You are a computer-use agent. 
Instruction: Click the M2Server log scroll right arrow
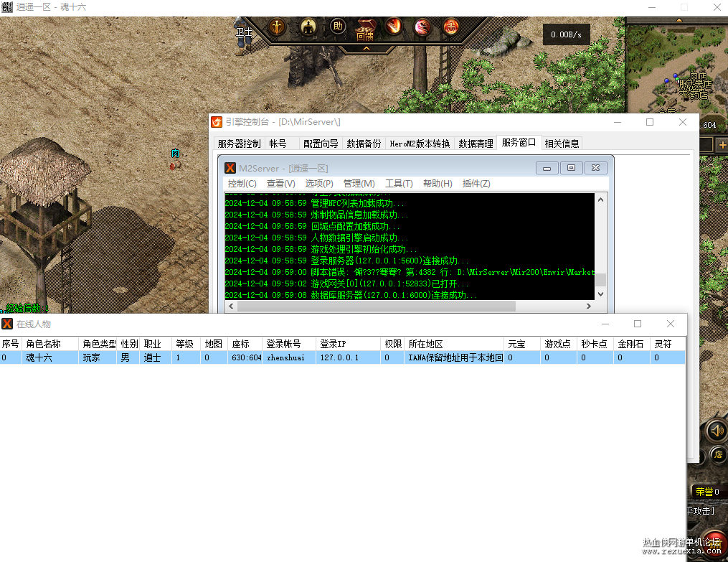click(589, 306)
